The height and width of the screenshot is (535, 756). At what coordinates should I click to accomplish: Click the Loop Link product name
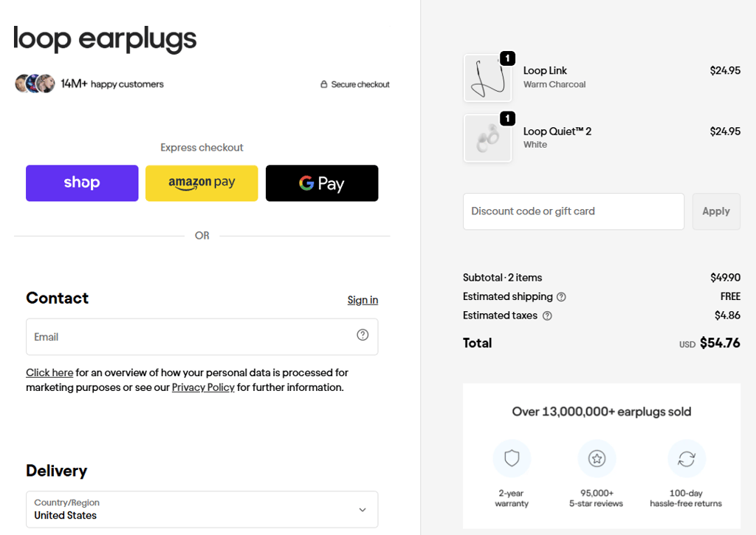click(545, 70)
